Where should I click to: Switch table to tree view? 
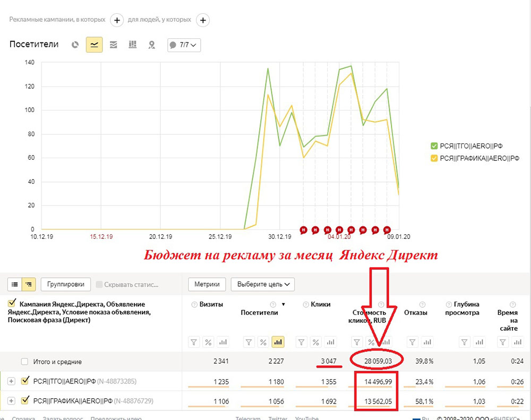point(29,285)
